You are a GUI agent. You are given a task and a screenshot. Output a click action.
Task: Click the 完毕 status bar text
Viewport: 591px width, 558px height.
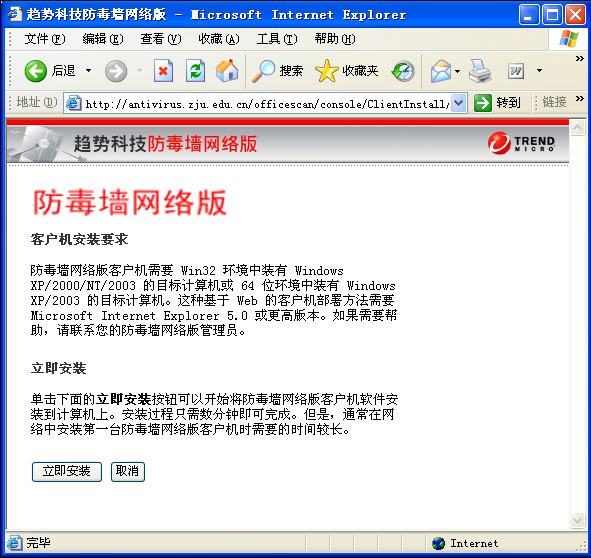click(38, 543)
